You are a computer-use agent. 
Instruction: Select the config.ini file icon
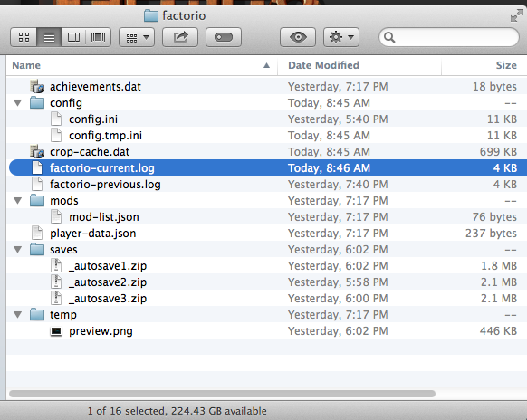coord(56,119)
